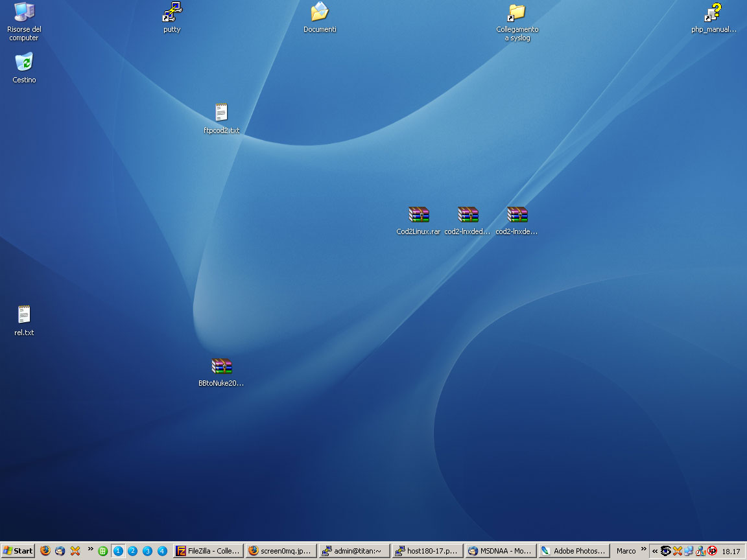Switch to admin@titan PuTTY session
Screen dimensions: 747x560
[354, 551]
